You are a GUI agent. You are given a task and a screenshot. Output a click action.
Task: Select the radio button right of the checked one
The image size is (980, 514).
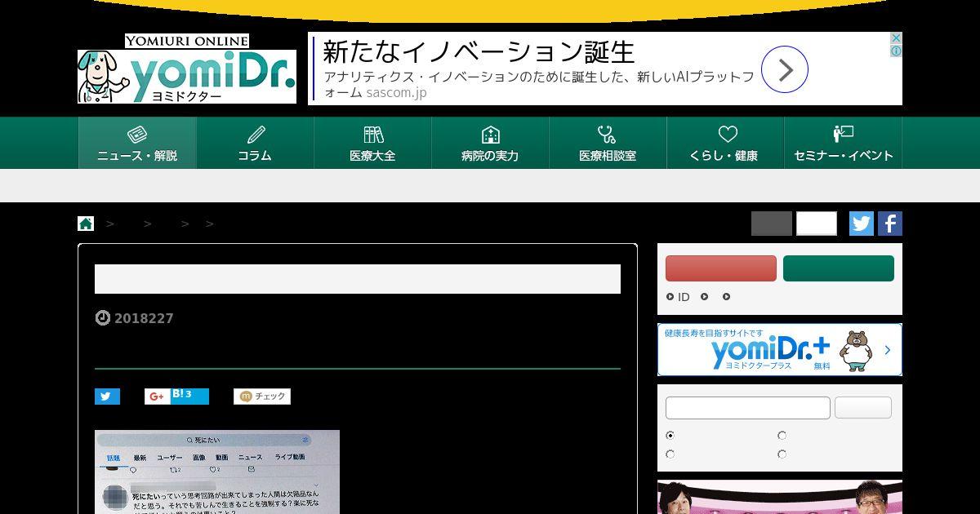click(x=782, y=436)
